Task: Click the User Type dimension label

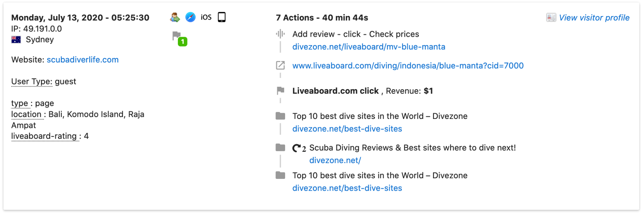Action: click(32, 82)
